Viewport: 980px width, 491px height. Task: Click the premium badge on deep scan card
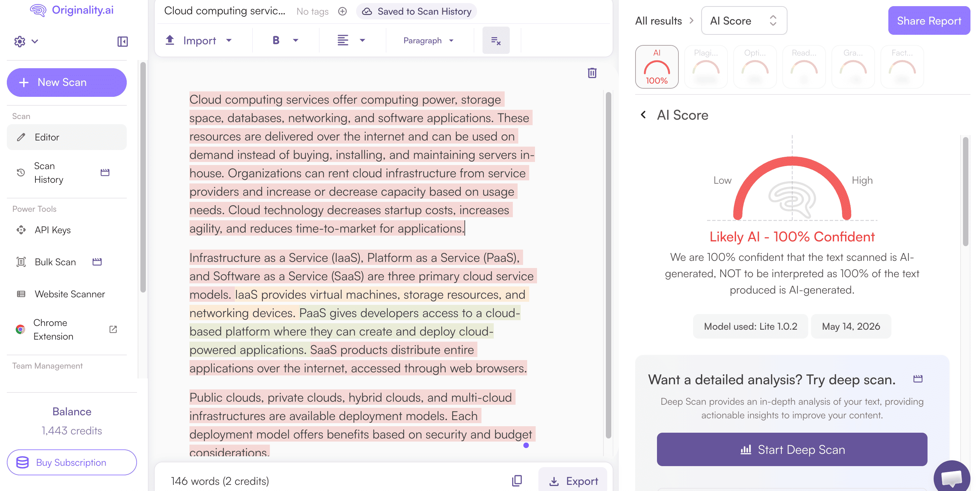tap(918, 378)
